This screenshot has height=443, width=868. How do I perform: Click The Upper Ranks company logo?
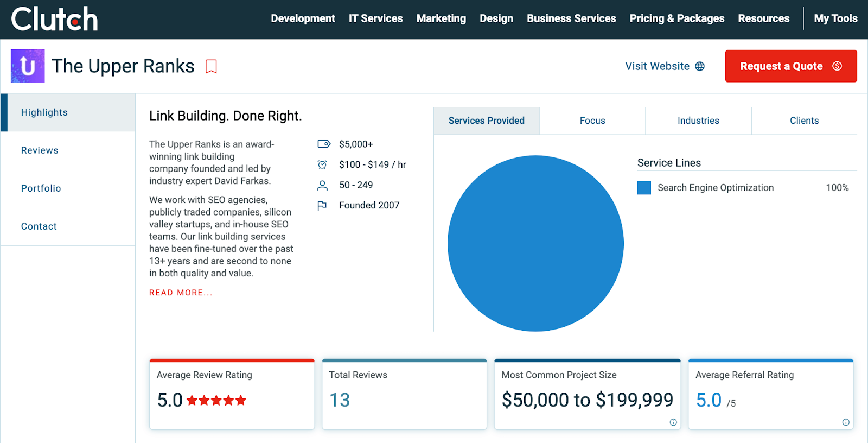[x=28, y=66]
